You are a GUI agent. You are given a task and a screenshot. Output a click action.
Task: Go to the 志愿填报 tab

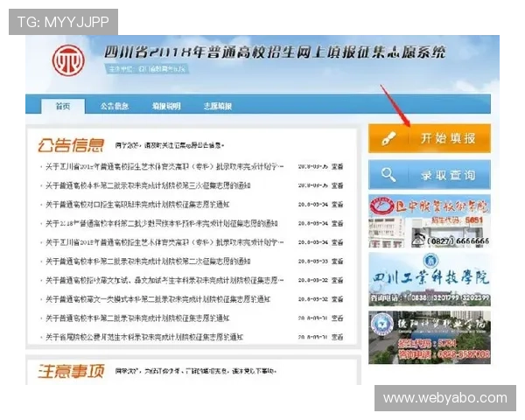point(218,106)
